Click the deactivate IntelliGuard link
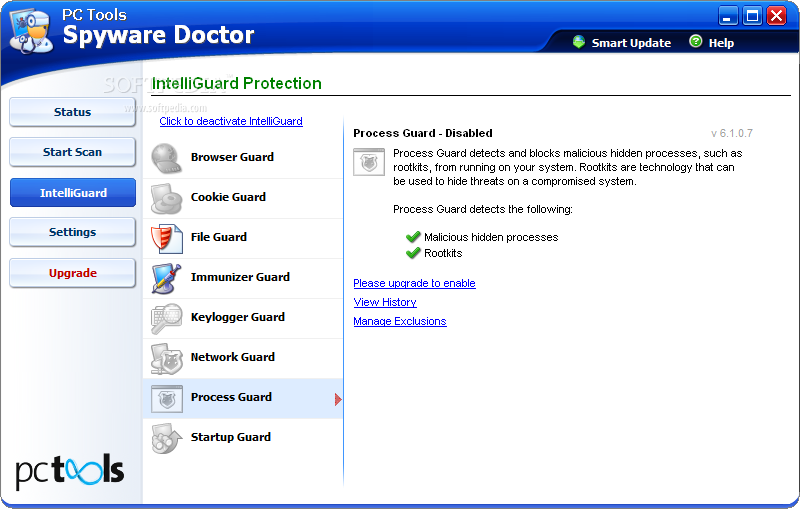This screenshot has width=800, height=509. tap(231, 121)
